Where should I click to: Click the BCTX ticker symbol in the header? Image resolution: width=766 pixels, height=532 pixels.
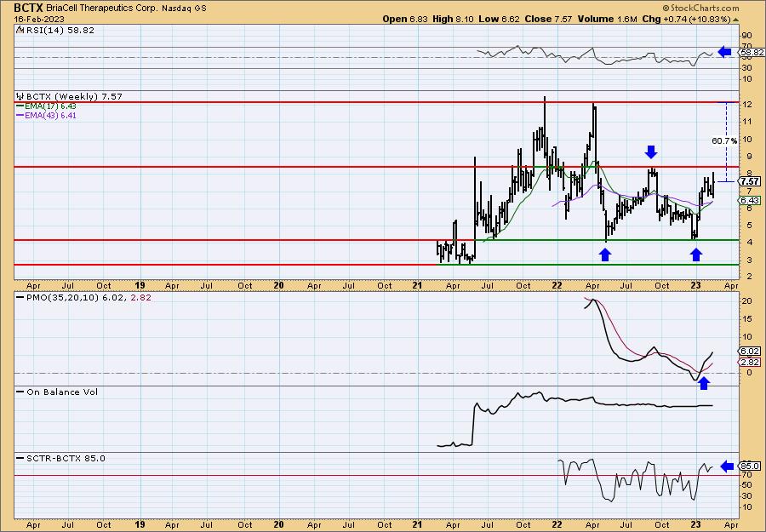click(29, 8)
